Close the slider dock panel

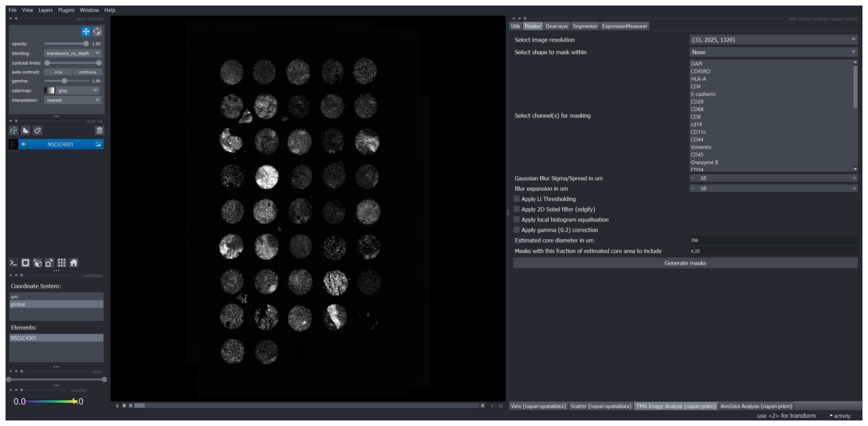coord(11,371)
